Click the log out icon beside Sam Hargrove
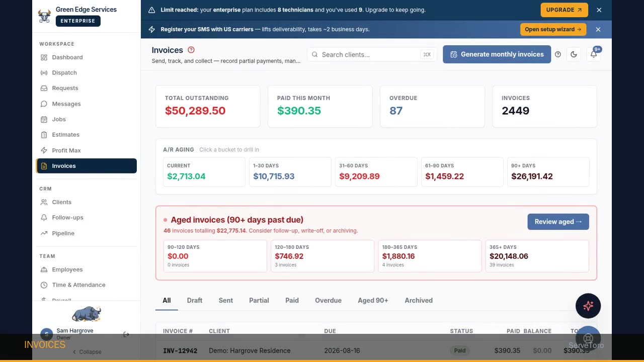Screen dimensions: 644x362 coord(126,334)
